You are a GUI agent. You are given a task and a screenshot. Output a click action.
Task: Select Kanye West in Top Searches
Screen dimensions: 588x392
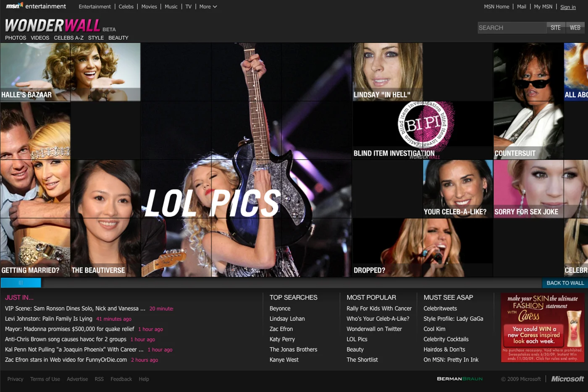pyautogui.click(x=284, y=360)
